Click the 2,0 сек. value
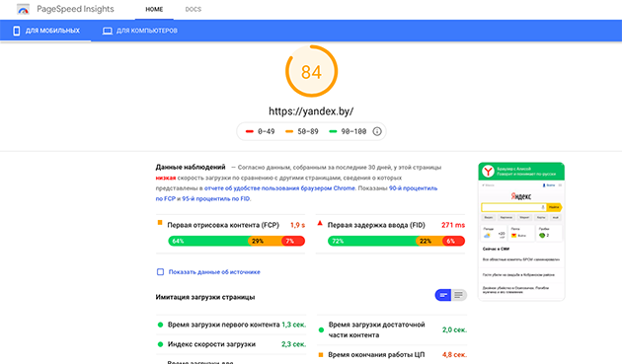Viewport: 622px width, 364px height. 454,329
